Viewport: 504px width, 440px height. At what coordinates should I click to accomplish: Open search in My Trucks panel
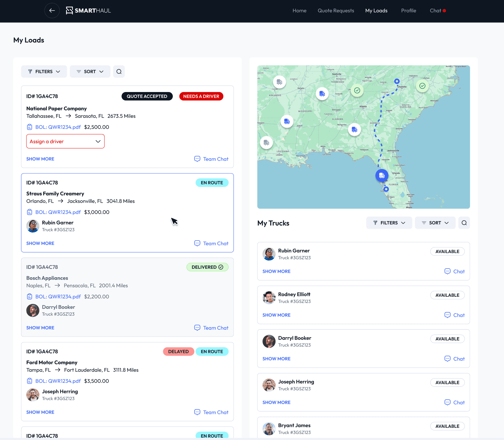pyautogui.click(x=464, y=223)
